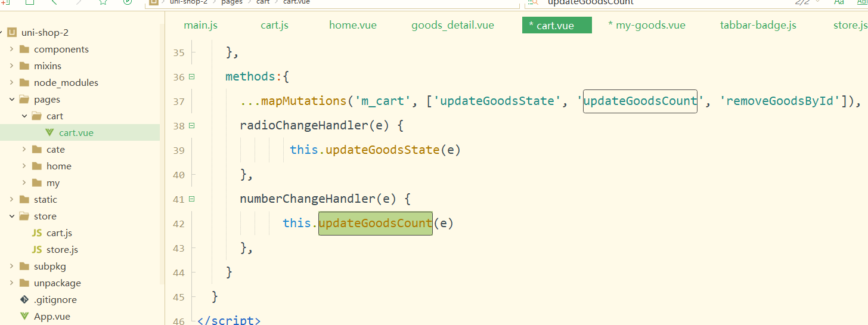Expand the components folder arrow
This screenshot has height=325, width=868.
(x=11, y=49)
